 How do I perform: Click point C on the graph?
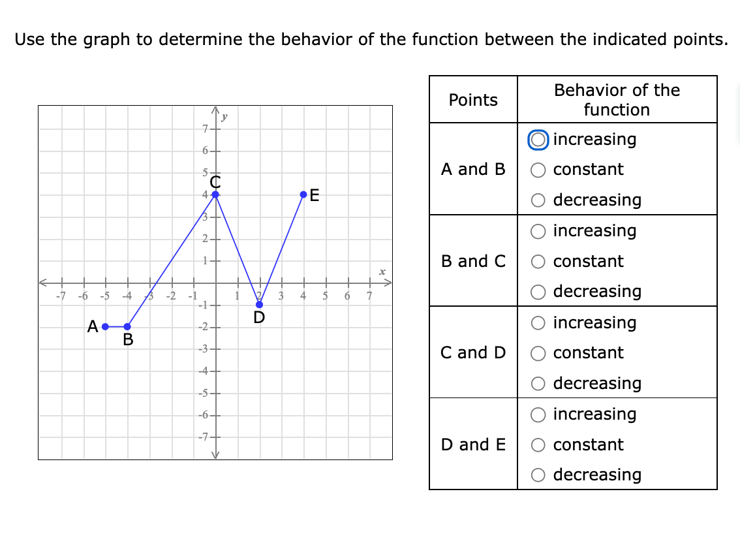[x=216, y=194]
